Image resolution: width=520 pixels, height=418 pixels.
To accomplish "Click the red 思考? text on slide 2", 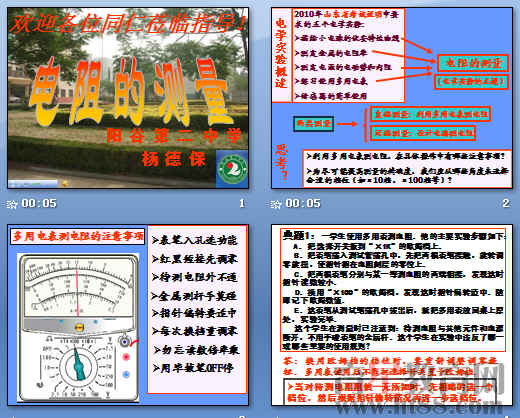I will tap(281, 162).
